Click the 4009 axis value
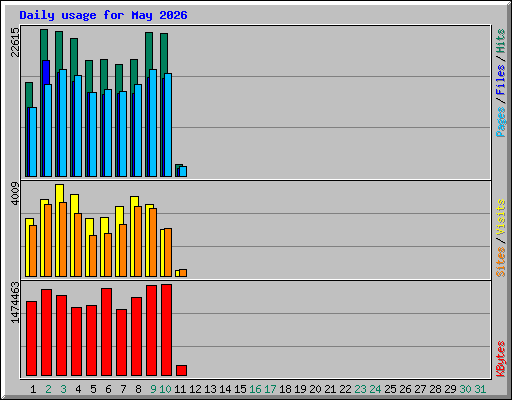512x400 pixels. (x=15, y=194)
